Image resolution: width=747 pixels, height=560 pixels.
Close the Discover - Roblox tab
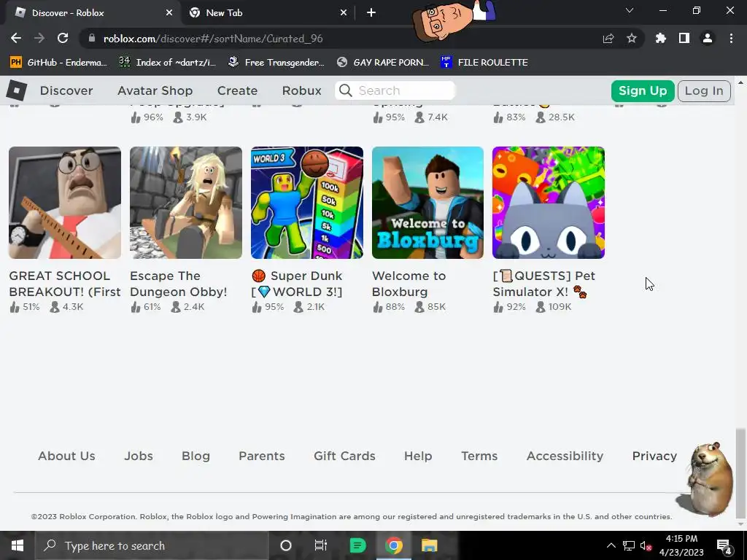tap(169, 13)
